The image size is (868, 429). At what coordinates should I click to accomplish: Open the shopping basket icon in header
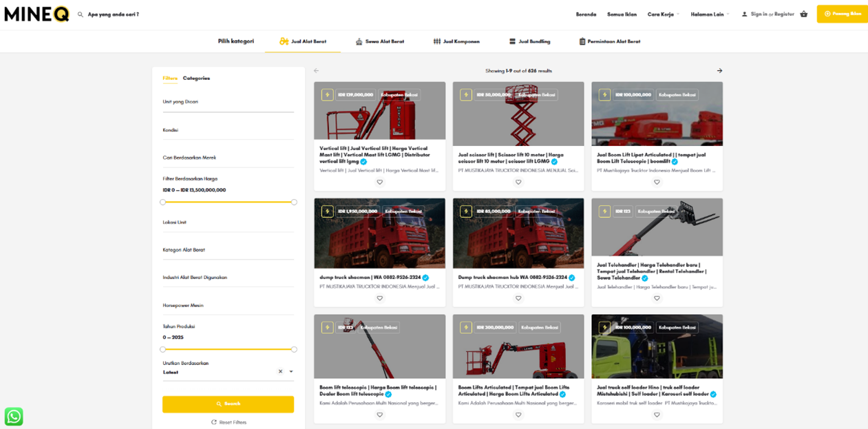(x=803, y=14)
